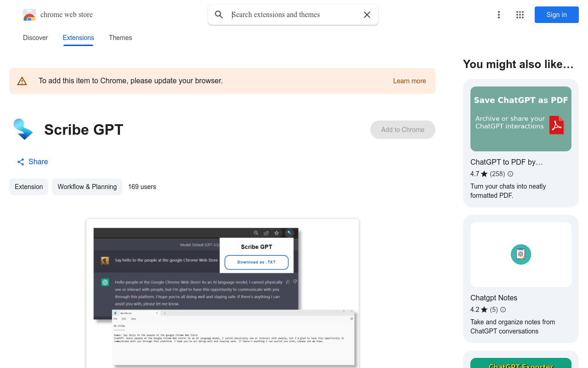Open the Save ChatGPT as PDF thumbnail
Screen dimensions: 588x368
coord(521,119)
